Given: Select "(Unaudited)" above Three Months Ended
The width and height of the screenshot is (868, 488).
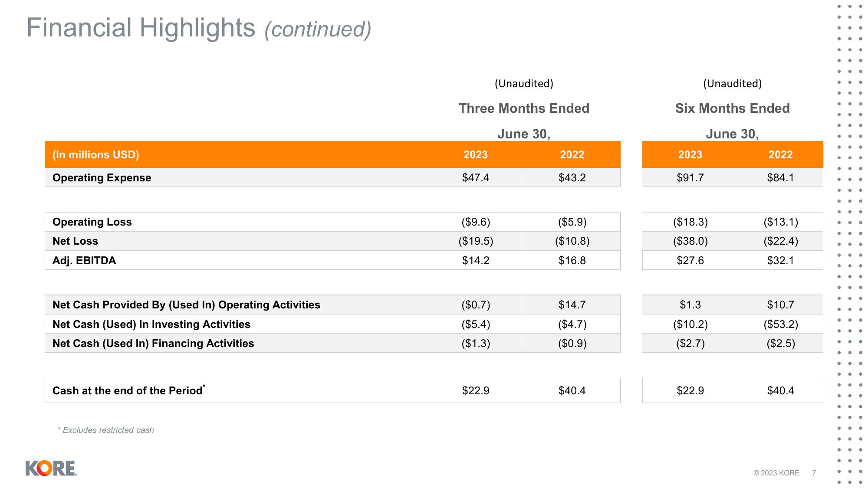Looking at the screenshot, I should click(x=524, y=83).
